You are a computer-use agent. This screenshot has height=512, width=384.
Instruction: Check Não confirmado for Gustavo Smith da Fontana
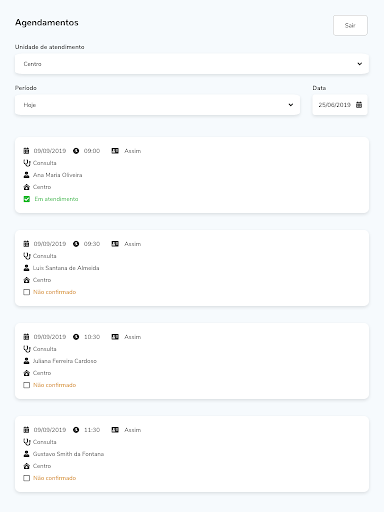[x=27, y=478]
